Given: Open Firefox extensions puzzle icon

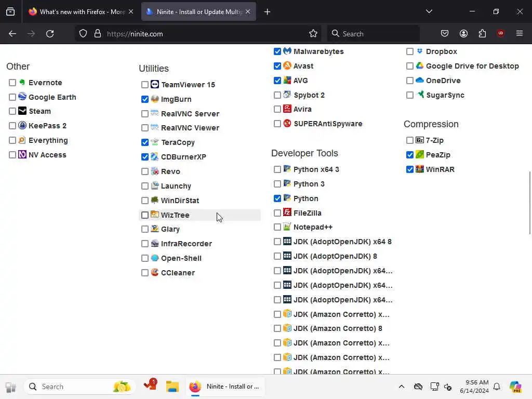Looking at the screenshot, I should 482,33.
